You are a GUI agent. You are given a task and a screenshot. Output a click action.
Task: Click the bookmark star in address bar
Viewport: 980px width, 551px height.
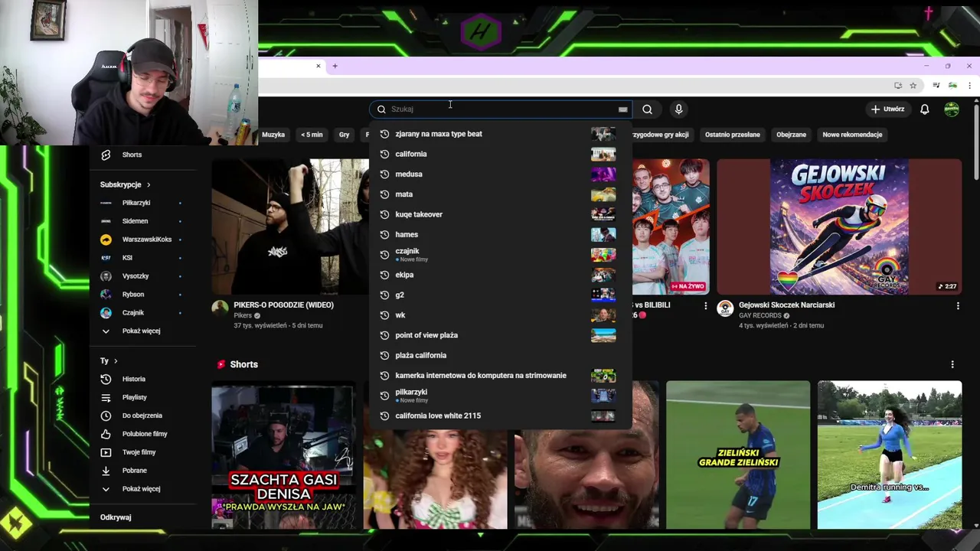[913, 85]
